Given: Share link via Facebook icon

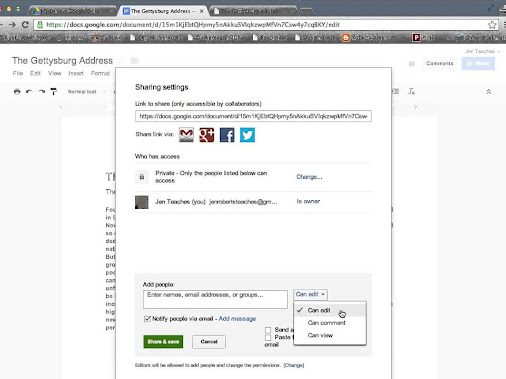Looking at the screenshot, I should tap(227, 135).
